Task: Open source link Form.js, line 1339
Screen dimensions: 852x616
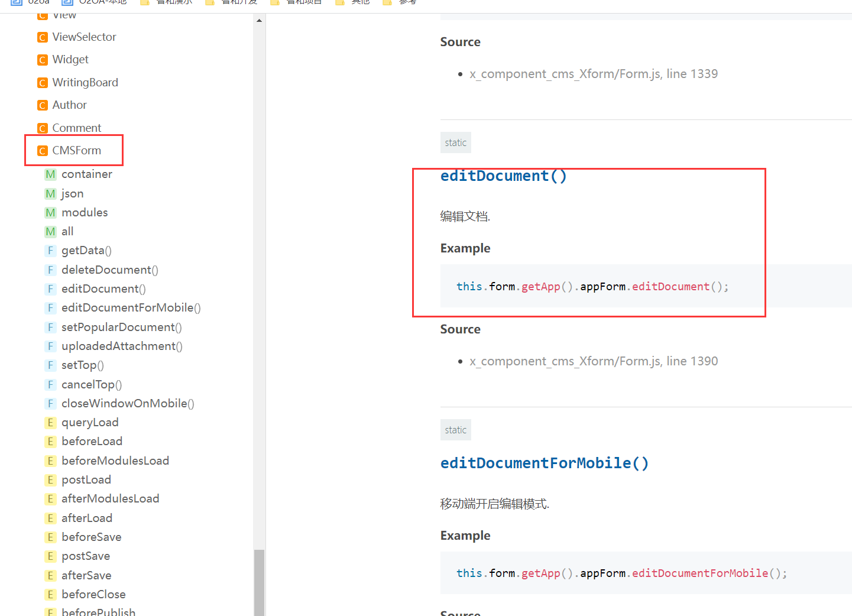Action: (594, 74)
